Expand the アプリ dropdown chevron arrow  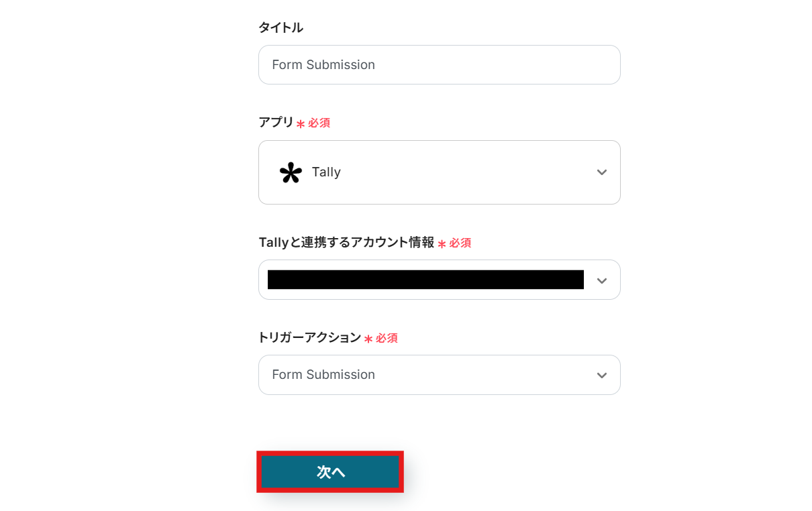(x=601, y=172)
